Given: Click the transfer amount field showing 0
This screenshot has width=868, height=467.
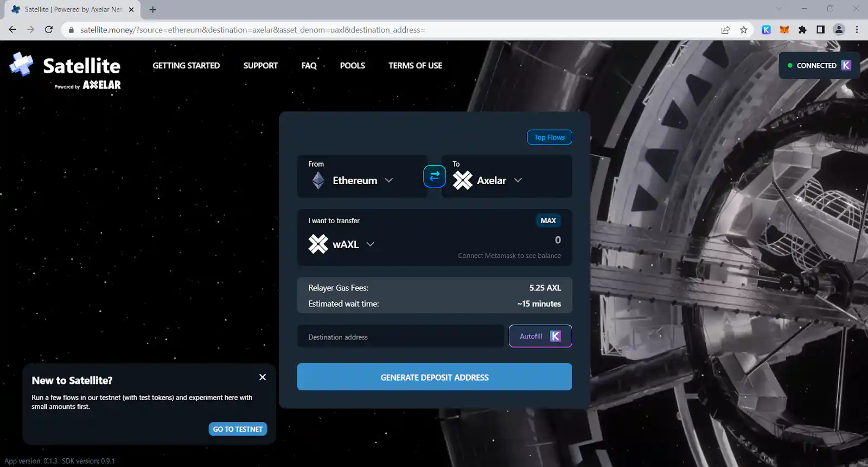Looking at the screenshot, I should click(558, 240).
